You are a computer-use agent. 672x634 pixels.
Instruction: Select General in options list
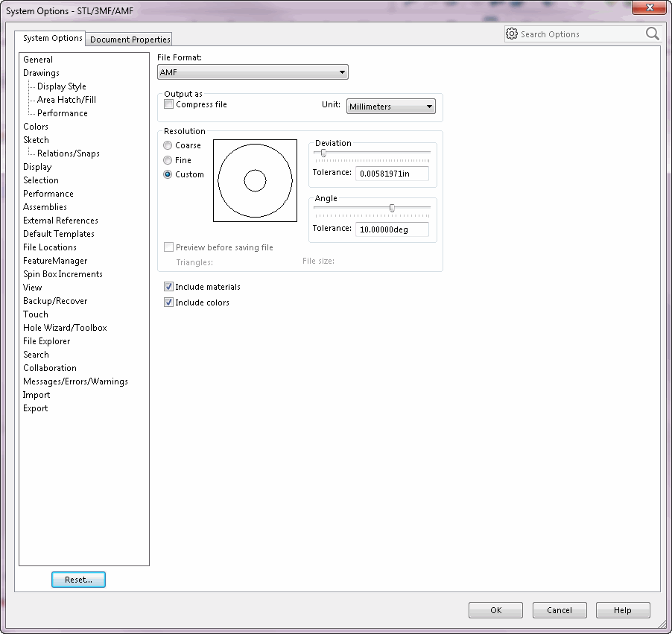38,60
